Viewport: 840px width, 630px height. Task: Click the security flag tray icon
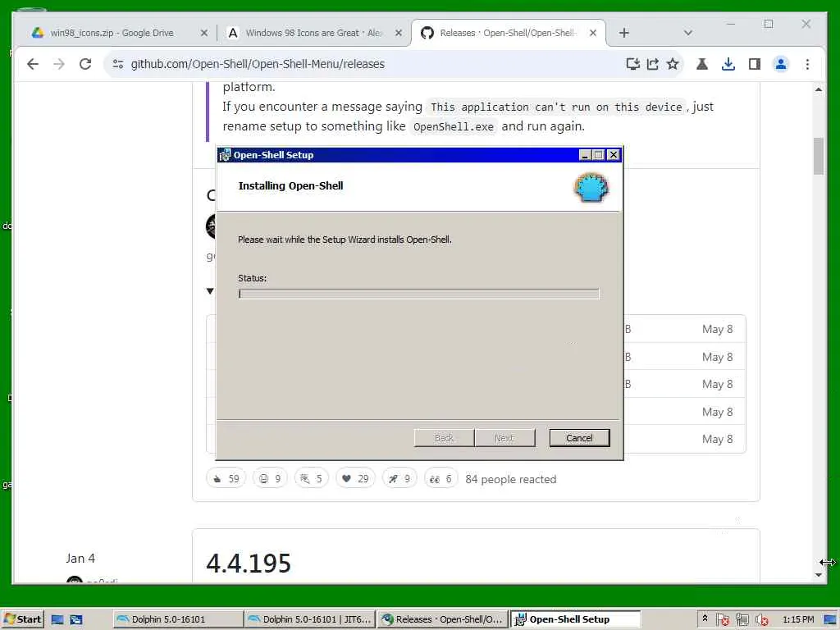pos(722,620)
